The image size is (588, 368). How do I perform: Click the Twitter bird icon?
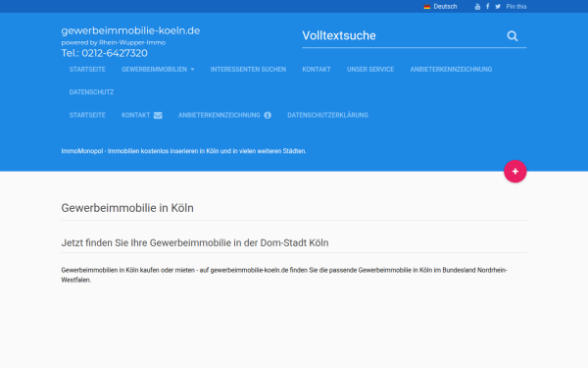tap(498, 7)
